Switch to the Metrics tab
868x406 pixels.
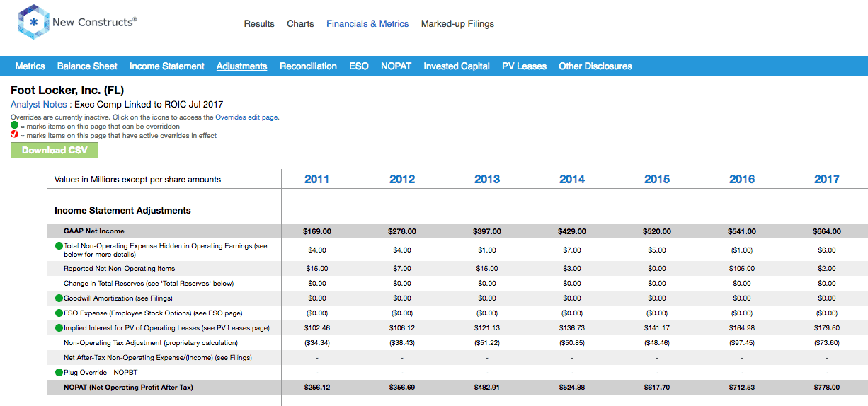30,66
